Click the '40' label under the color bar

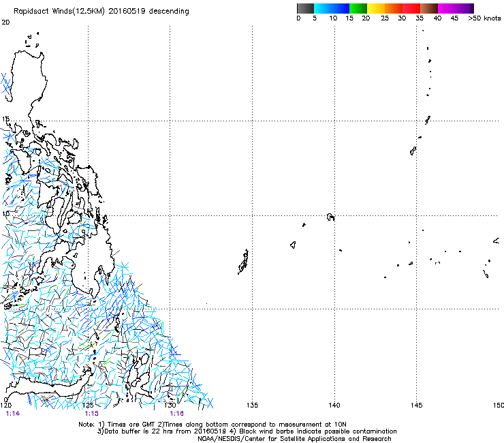click(437, 18)
